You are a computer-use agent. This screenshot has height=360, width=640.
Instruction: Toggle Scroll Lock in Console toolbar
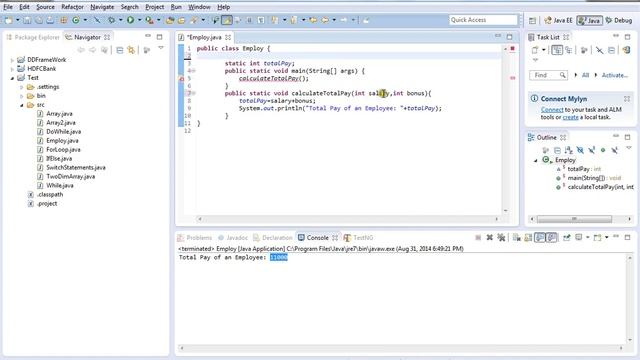pyautogui.click(x=528, y=237)
